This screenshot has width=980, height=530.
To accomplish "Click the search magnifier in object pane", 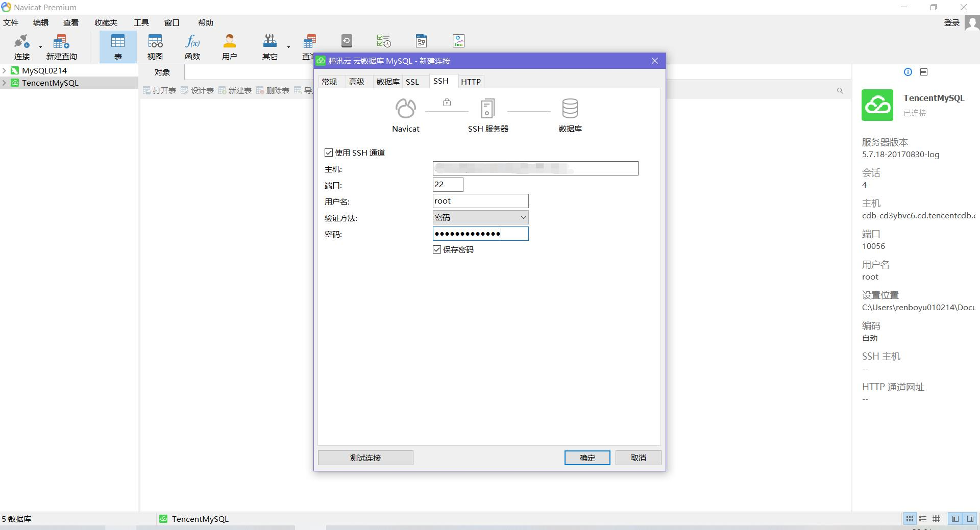I will [840, 91].
